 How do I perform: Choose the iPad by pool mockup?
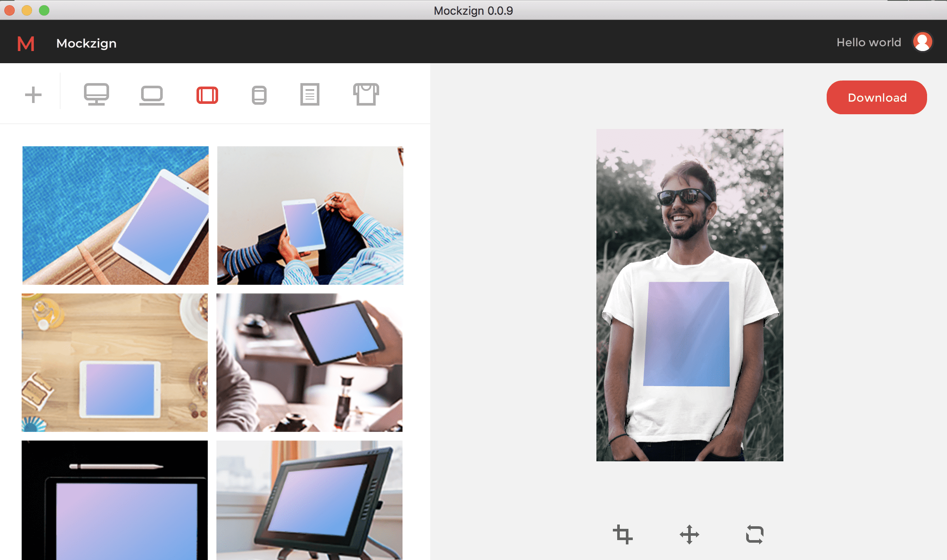(x=116, y=215)
